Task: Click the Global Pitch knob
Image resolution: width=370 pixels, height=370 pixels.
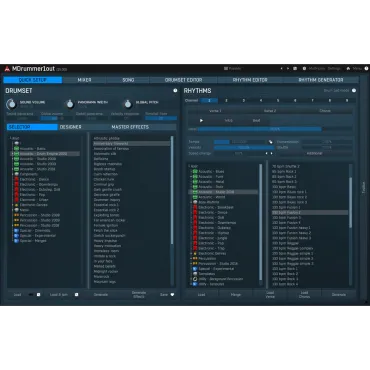Action: pyautogui.click(x=128, y=104)
